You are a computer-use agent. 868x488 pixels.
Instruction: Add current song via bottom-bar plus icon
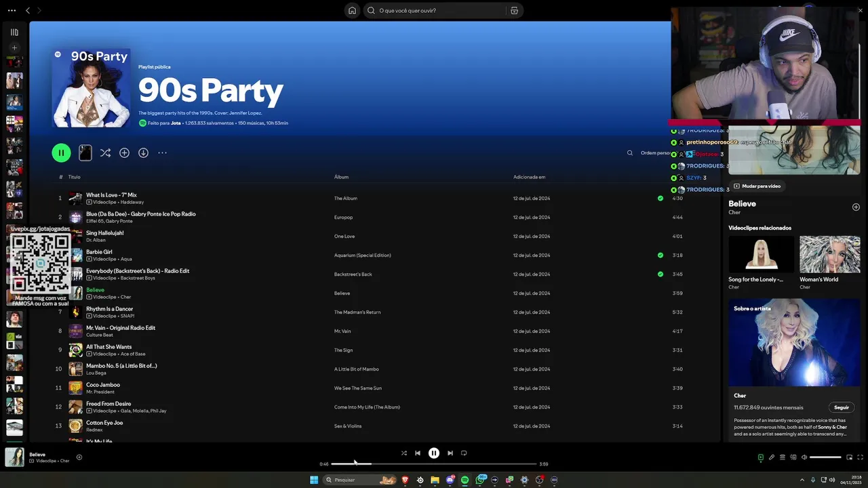pyautogui.click(x=79, y=457)
